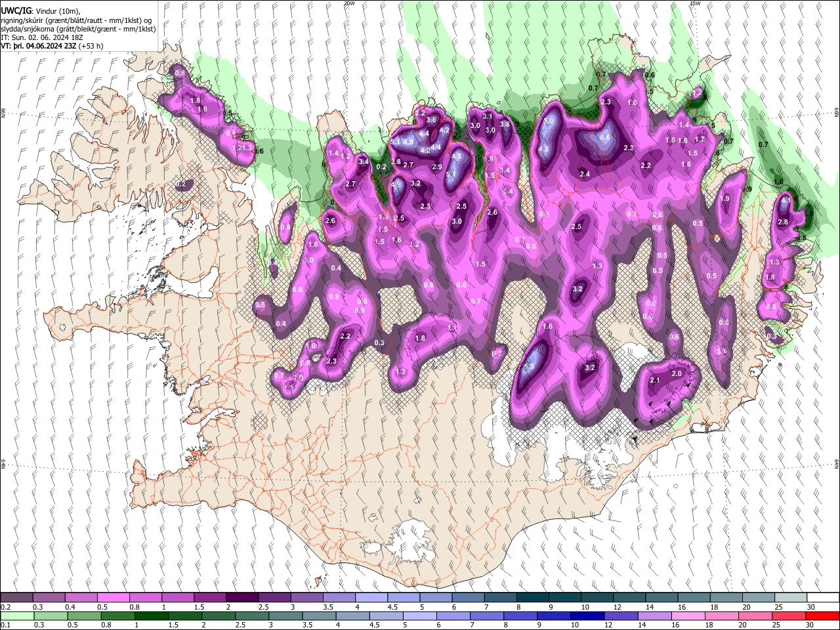The width and height of the screenshot is (840, 630).
Task: Click the 'rigning/skúrir' legend description line
Action: [77, 20]
